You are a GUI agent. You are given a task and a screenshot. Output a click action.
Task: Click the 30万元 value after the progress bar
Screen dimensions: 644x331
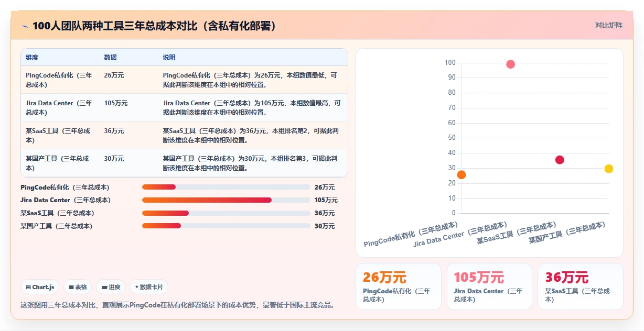coord(325,226)
